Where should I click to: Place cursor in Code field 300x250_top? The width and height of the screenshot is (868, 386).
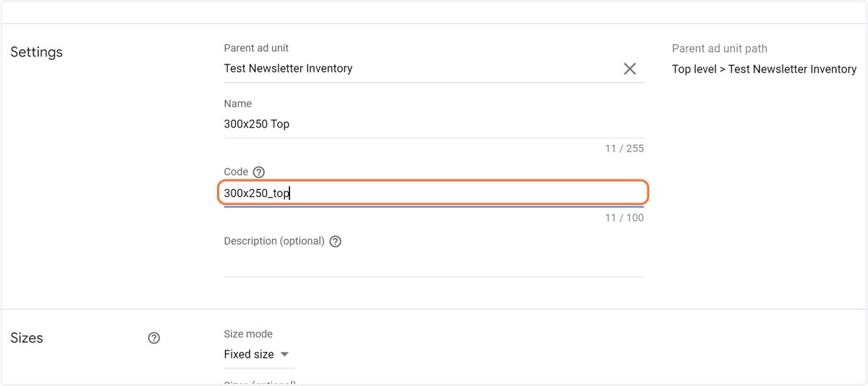coord(434,193)
